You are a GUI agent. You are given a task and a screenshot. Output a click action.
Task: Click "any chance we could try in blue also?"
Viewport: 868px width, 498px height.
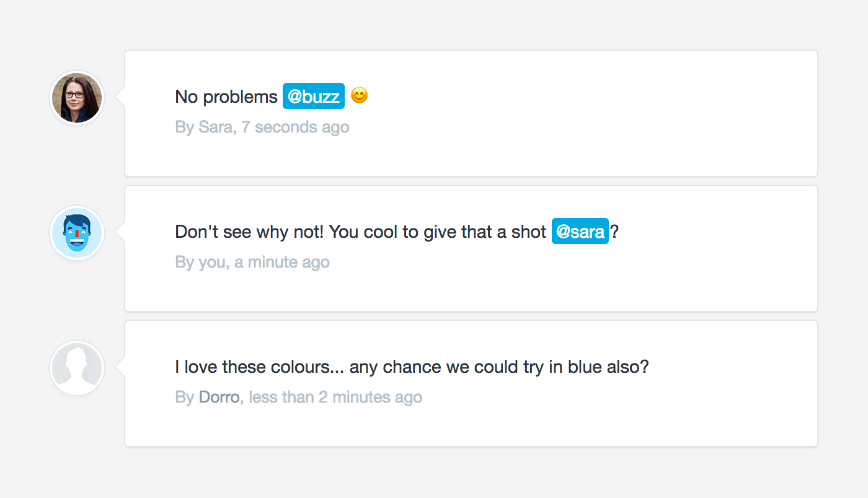click(x=499, y=367)
